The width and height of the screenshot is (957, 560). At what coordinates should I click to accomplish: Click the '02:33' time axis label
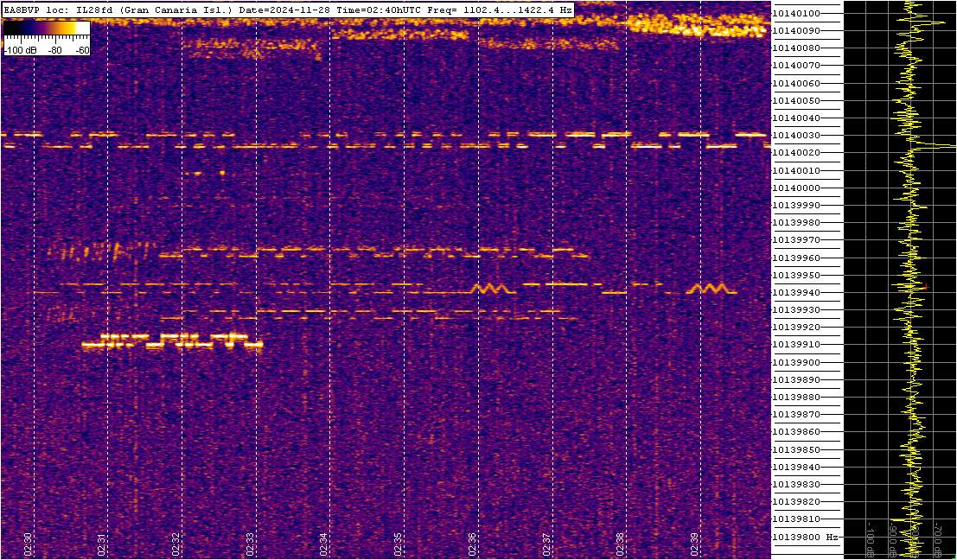pos(250,543)
